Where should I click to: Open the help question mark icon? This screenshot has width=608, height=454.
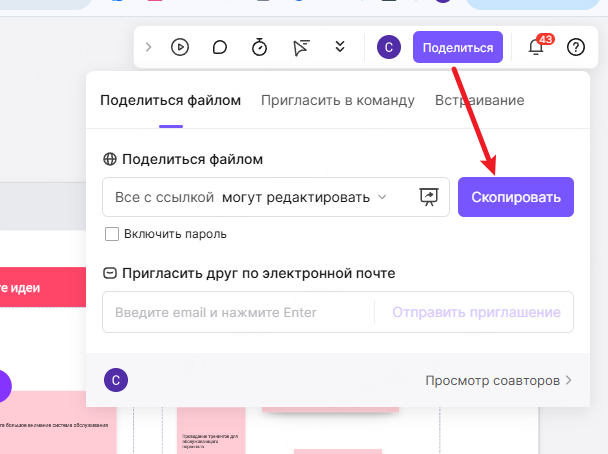(576, 47)
